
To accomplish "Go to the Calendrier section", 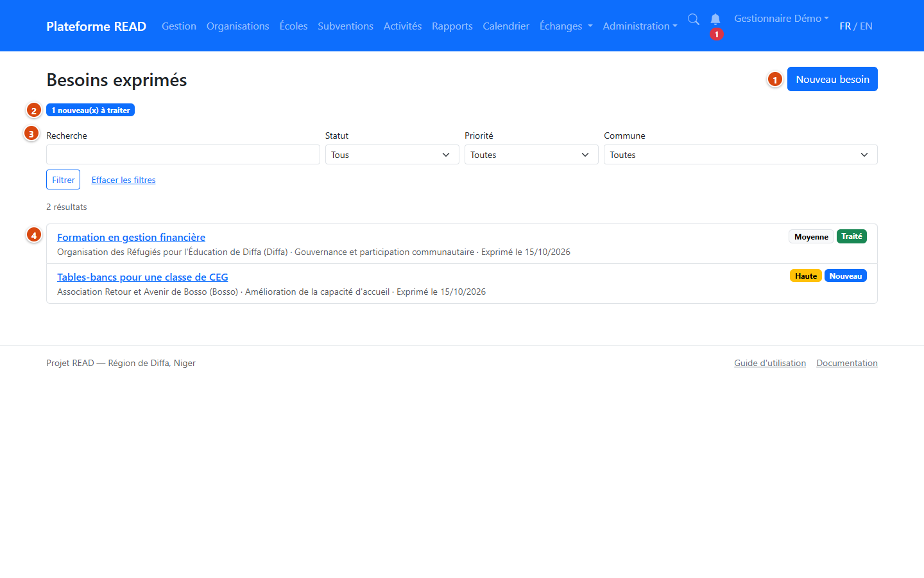I will 506,26.
